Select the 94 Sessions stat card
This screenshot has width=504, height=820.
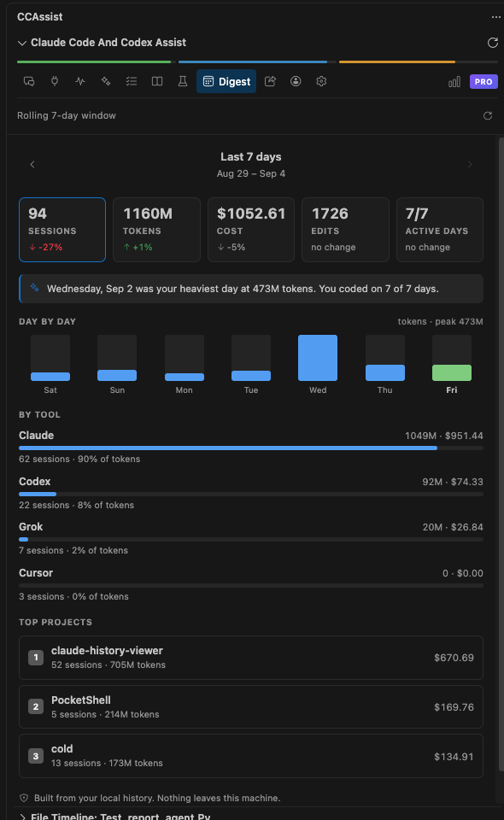(x=62, y=230)
